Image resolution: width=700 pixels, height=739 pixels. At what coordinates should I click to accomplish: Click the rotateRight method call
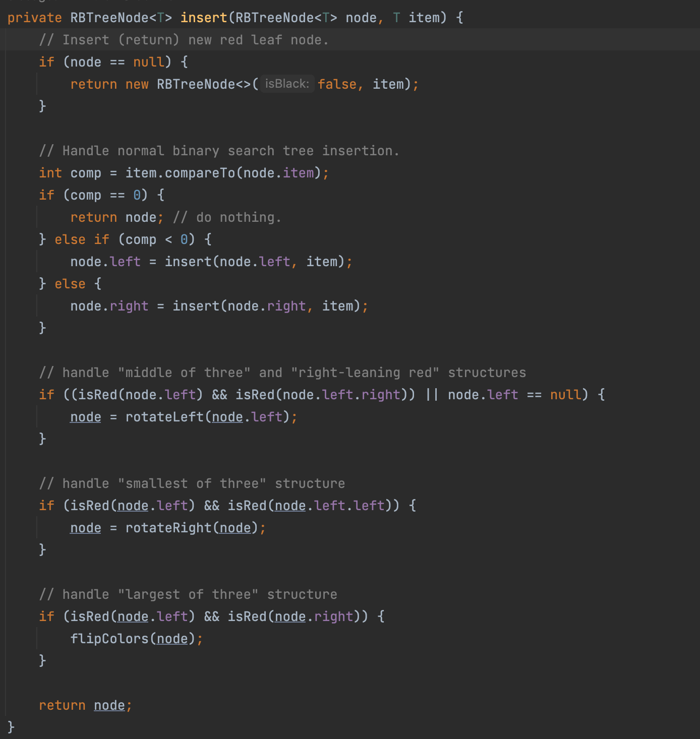coord(168,528)
